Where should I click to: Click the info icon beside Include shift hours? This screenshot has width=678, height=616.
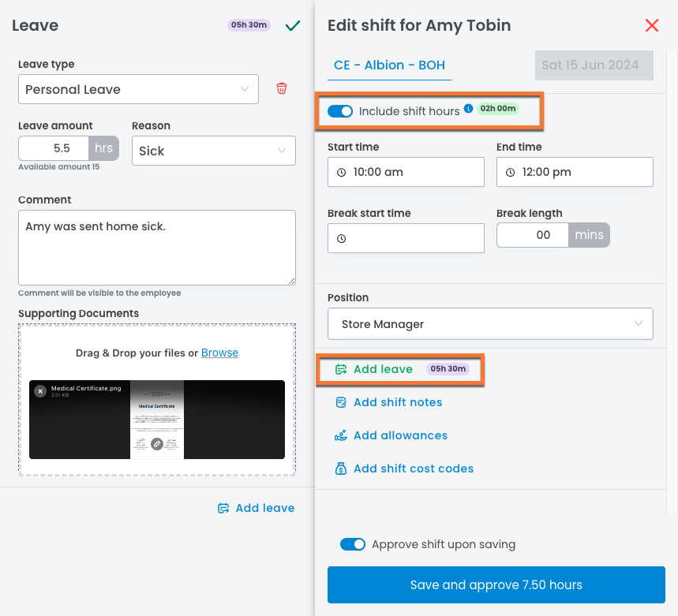tap(468, 109)
